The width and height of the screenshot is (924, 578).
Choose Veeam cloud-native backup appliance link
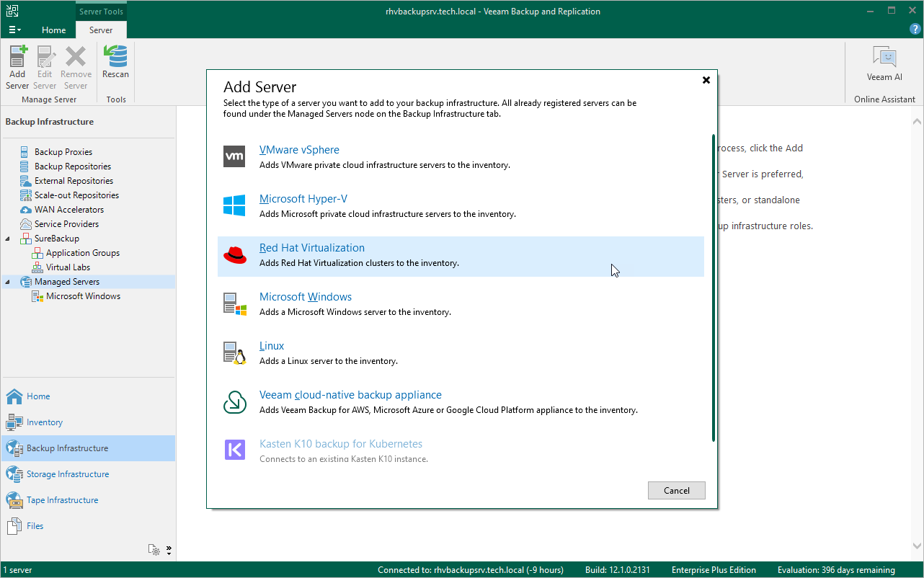[350, 395]
